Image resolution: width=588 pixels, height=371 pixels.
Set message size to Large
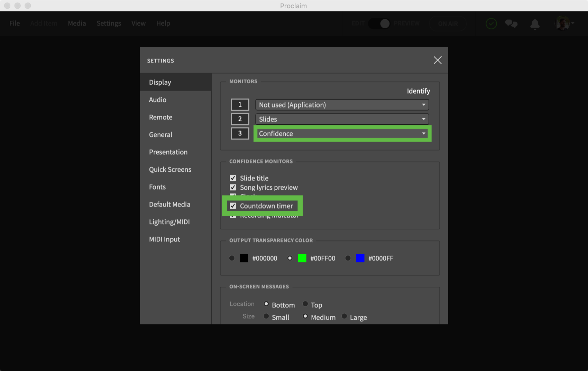pyautogui.click(x=344, y=316)
